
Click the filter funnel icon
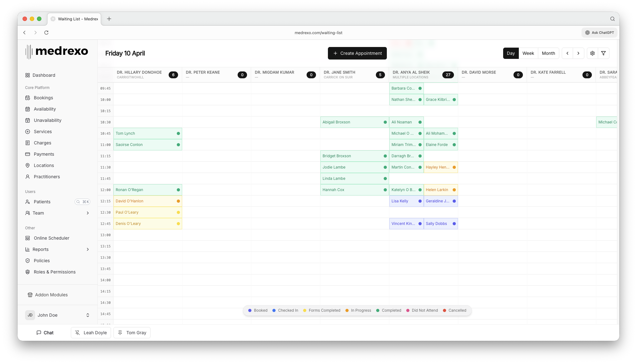(x=603, y=53)
